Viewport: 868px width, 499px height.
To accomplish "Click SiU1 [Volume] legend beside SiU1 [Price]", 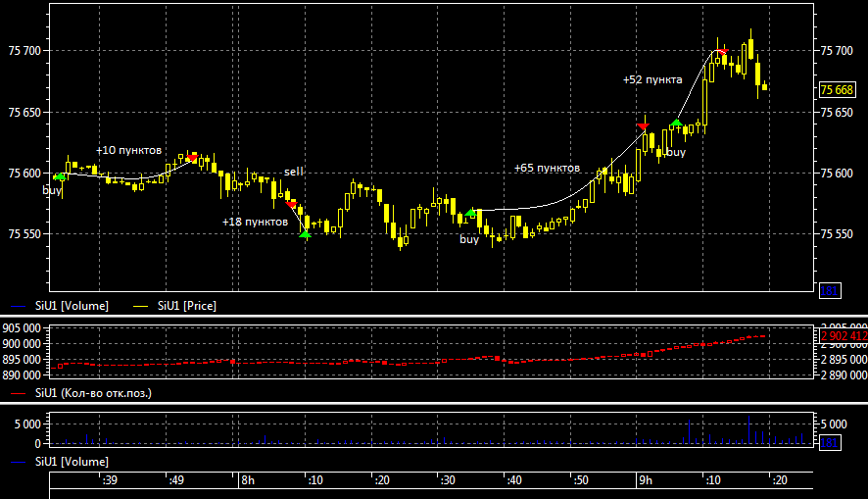I will pos(72,306).
